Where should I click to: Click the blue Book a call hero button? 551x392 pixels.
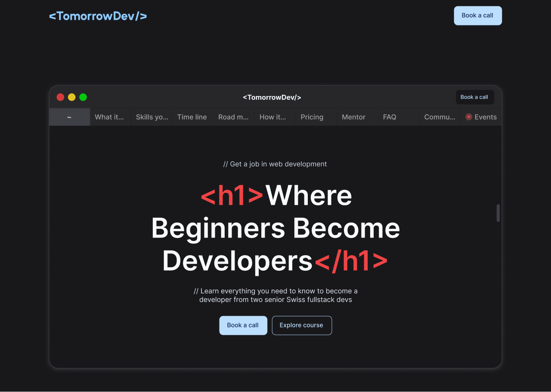tap(243, 325)
